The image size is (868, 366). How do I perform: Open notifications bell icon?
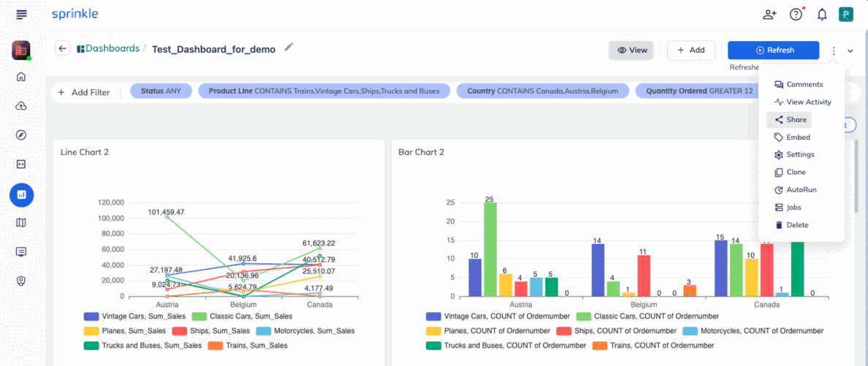822,15
